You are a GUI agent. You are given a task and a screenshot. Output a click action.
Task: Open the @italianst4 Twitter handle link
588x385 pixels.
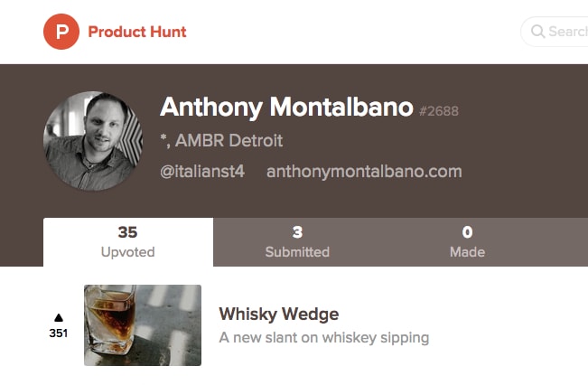click(x=202, y=171)
